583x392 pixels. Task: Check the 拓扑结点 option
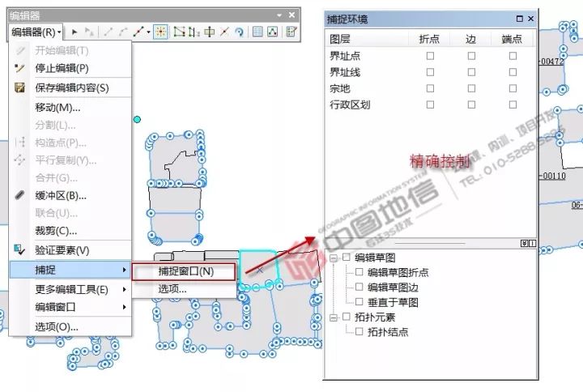pyautogui.click(x=360, y=331)
